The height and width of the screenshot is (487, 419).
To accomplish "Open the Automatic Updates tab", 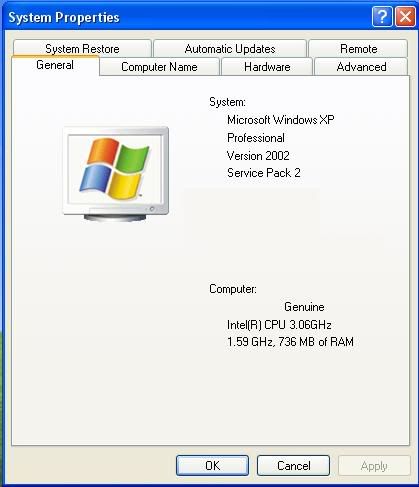I will [x=230, y=49].
